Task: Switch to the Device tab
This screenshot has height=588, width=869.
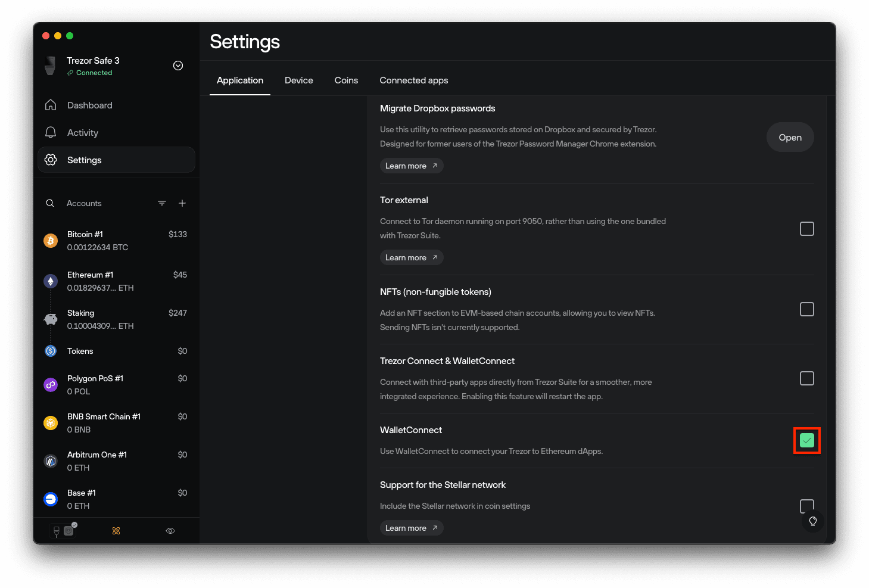Action: click(x=299, y=80)
